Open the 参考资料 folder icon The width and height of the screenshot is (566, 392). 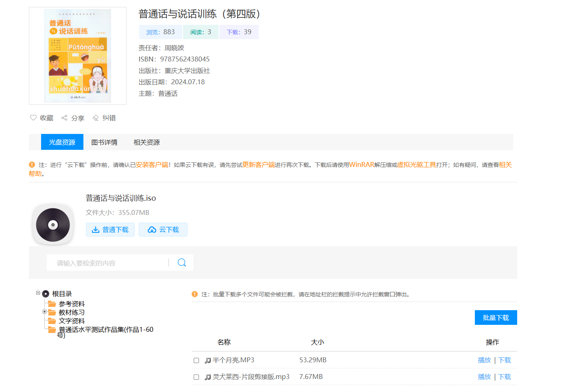tap(52, 304)
